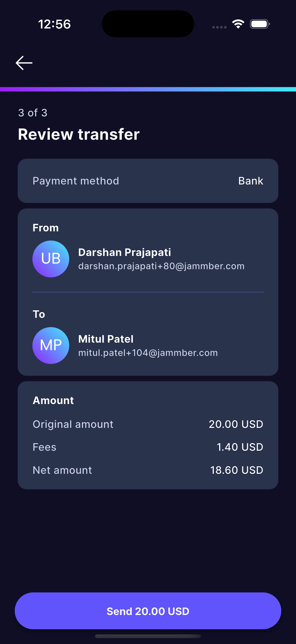Tap the battery status icon
This screenshot has height=644, width=296.
click(x=259, y=24)
